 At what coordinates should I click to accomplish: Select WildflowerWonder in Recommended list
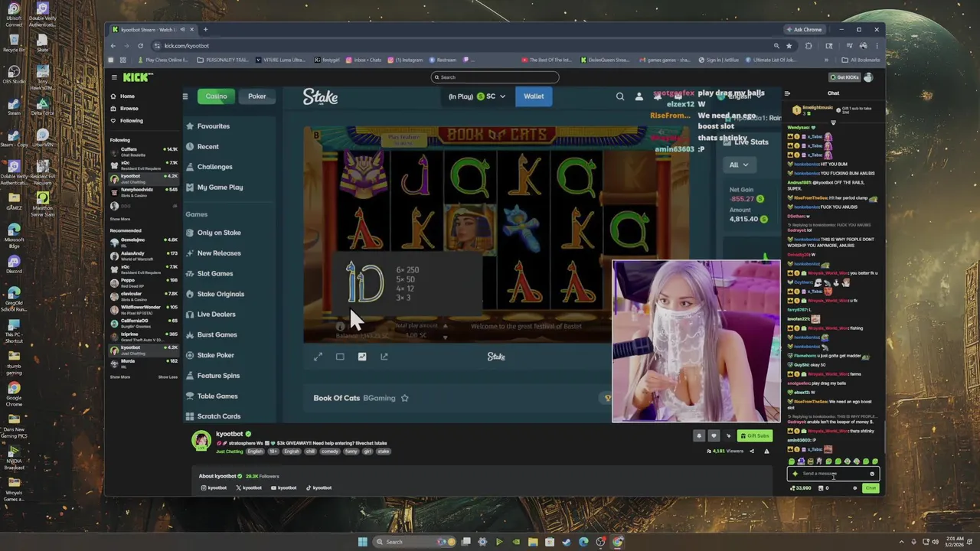(x=143, y=309)
